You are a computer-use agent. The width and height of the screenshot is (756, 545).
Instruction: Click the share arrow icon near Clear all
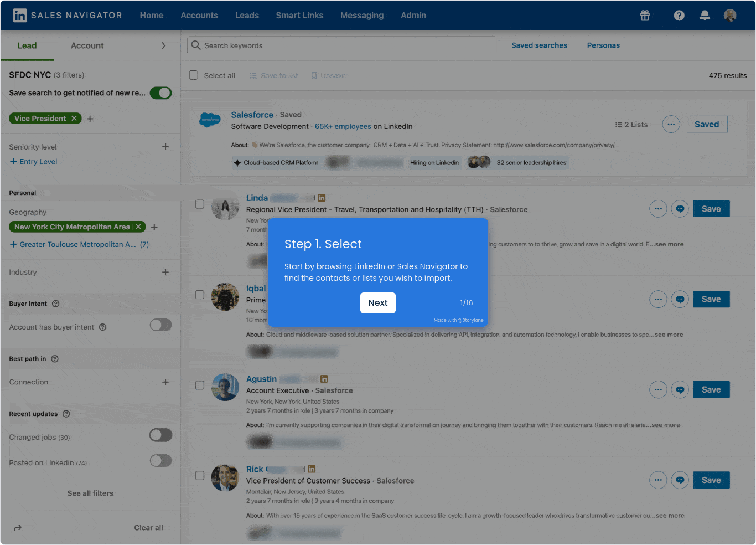[x=18, y=528]
